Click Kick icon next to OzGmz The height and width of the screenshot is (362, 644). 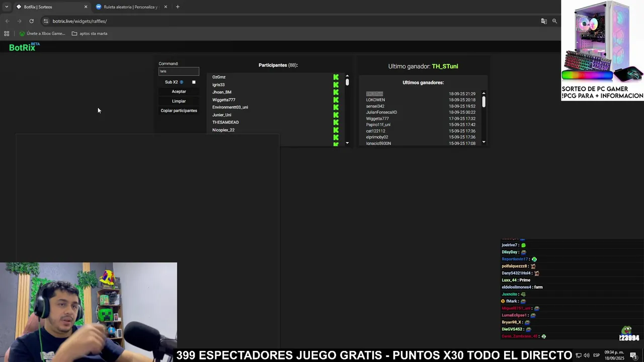(x=336, y=77)
